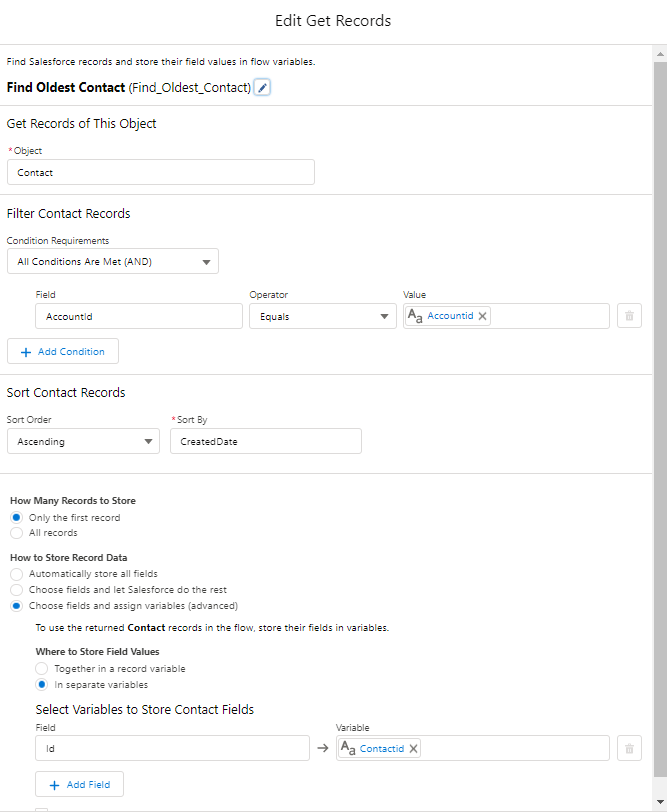Click the pencil edit icon beside Find Oldest Contact

click(x=262, y=88)
